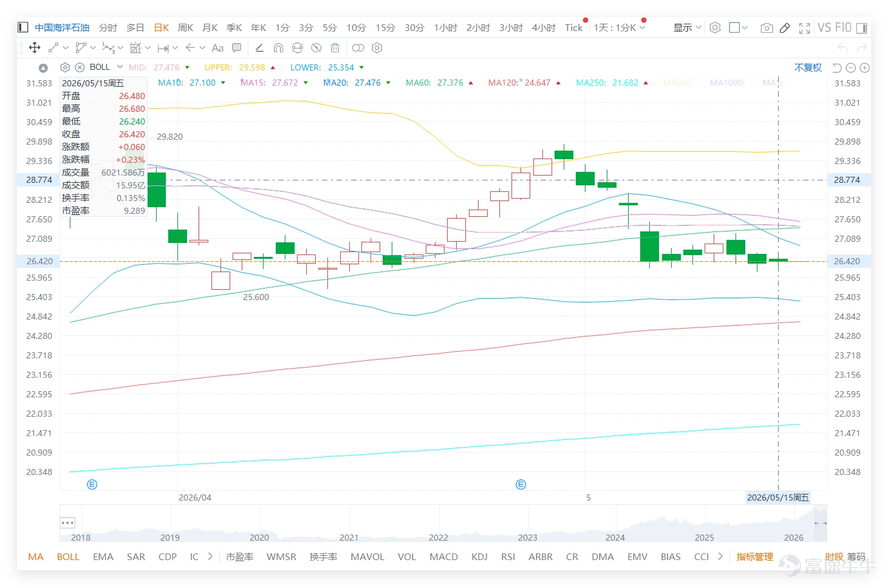Switch to 季K quarterly chart tab
The width and height of the screenshot is (888, 588).
click(234, 27)
